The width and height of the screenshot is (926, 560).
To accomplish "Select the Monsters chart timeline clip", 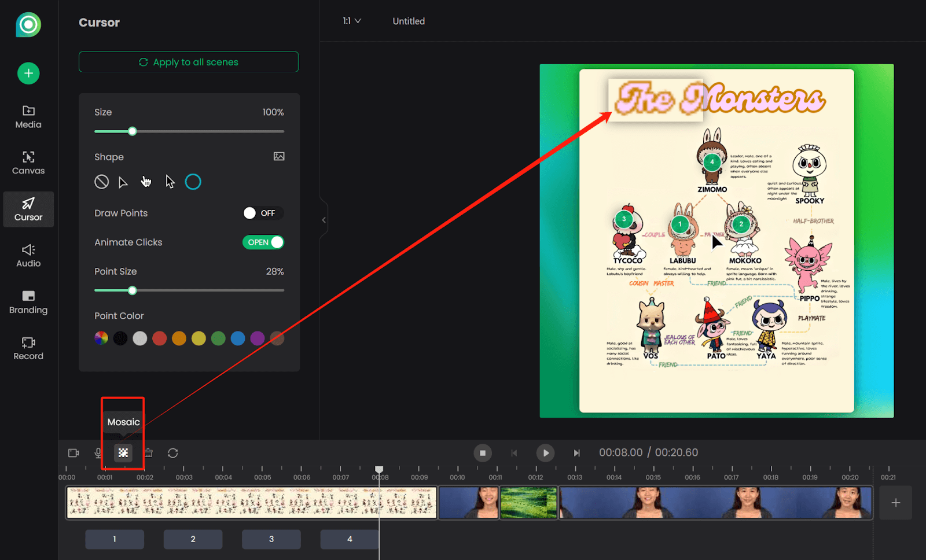I will point(252,502).
